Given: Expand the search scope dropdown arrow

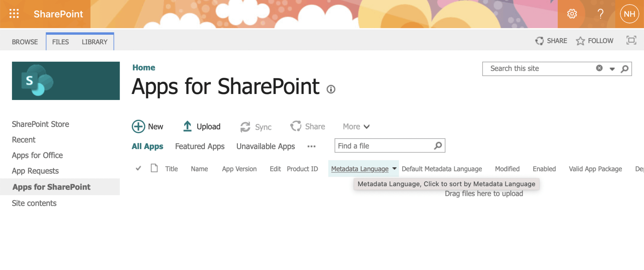Looking at the screenshot, I should click(612, 69).
